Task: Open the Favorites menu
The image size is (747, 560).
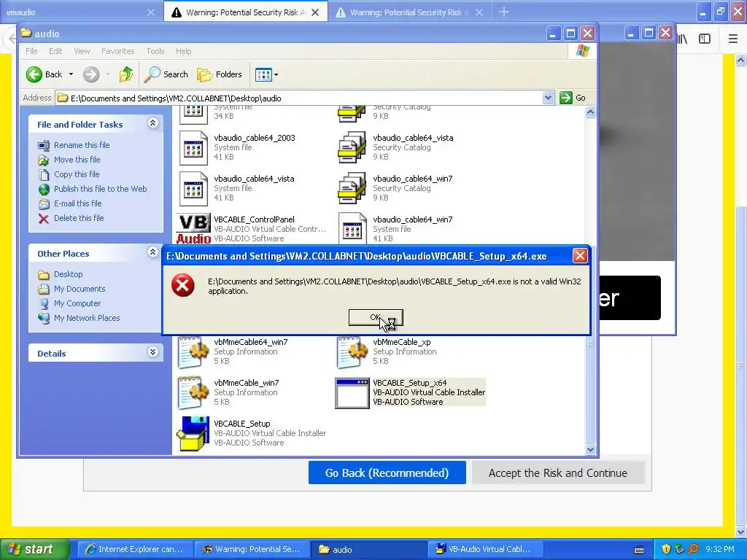Action: tap(117, 51)
